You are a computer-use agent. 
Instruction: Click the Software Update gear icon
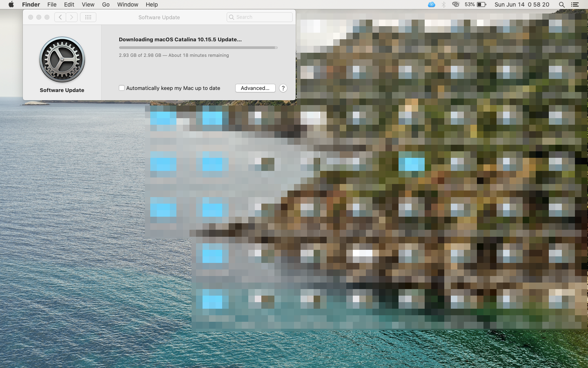pyautogui.click(x=62, y=60)
